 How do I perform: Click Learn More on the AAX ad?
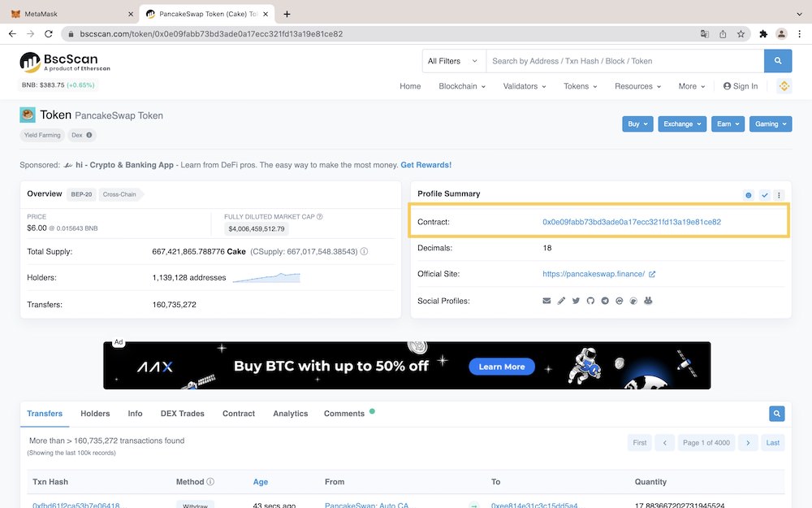502,367
